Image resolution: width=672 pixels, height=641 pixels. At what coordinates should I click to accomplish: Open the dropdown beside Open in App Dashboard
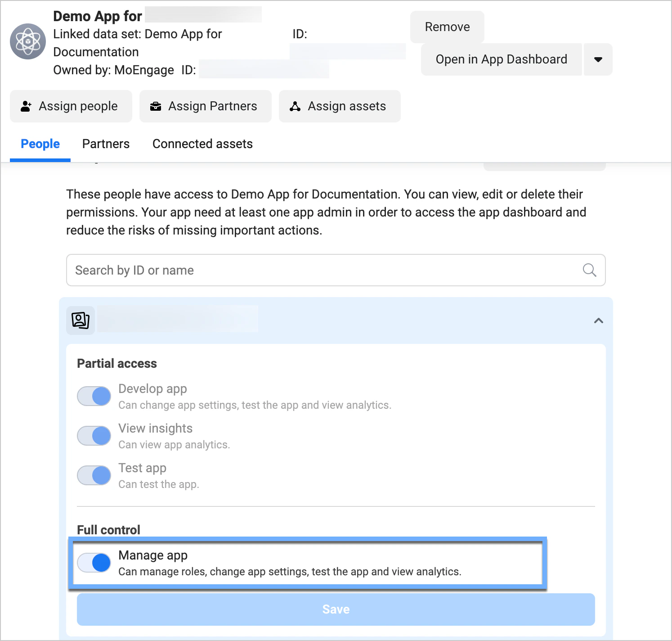click(598, 59)
